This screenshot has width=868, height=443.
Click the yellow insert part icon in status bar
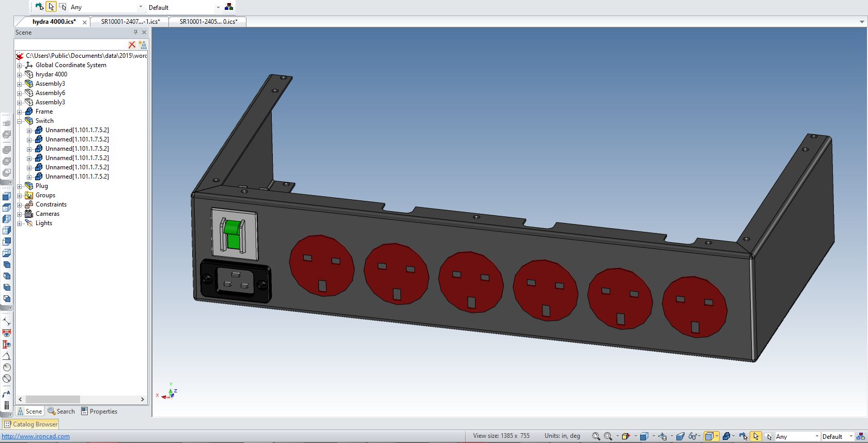coord(626,436)
